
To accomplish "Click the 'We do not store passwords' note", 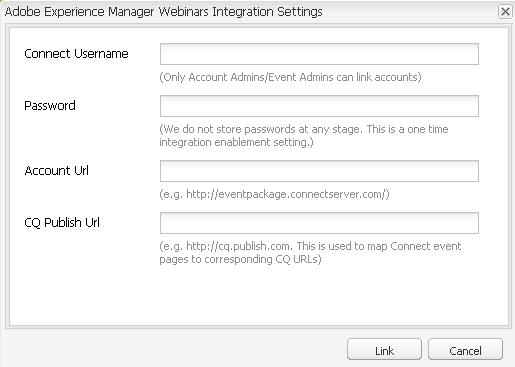I will click(304, 136).
